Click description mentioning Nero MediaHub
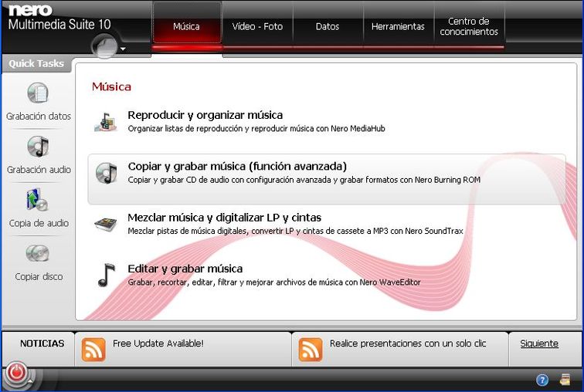Viewport: 584px width, 392px height. [x=256, y=129]
